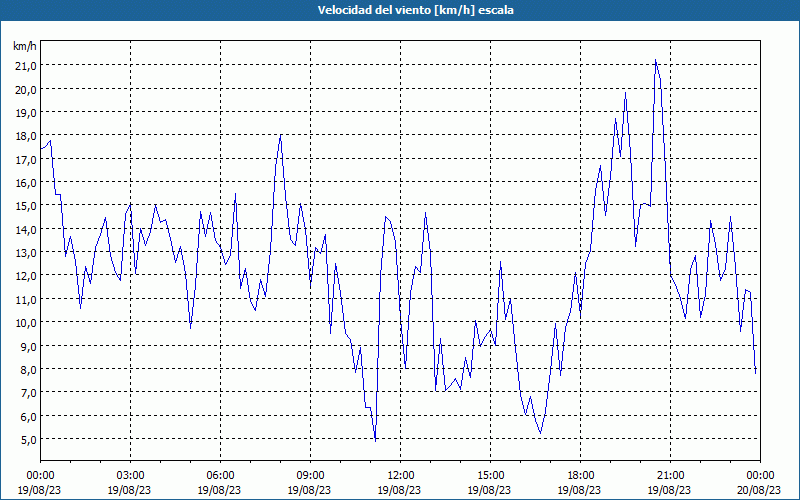This screenshot has width=800, height=500.
Task: Click the 18:00 time axis label
Action: [581, 476]
